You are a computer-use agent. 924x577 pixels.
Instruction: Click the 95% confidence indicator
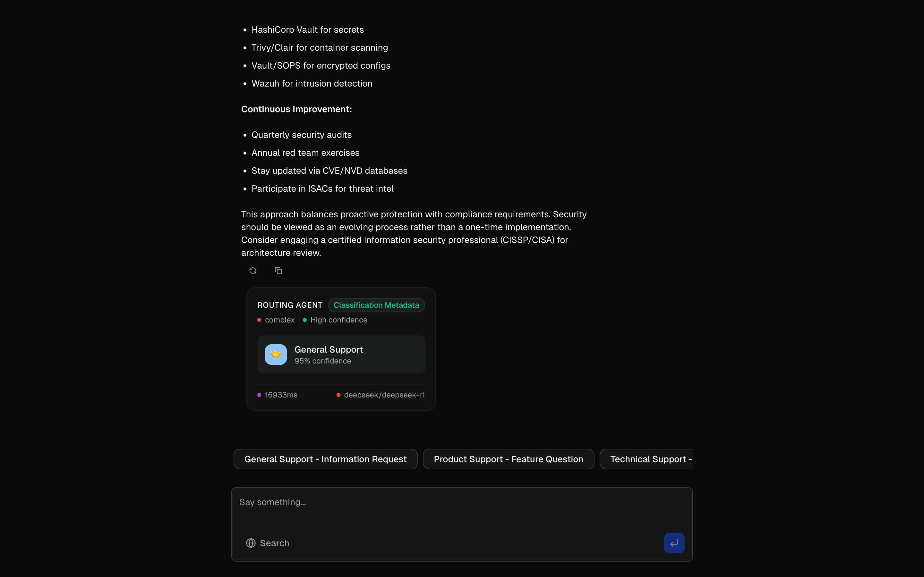coord(323,360)
